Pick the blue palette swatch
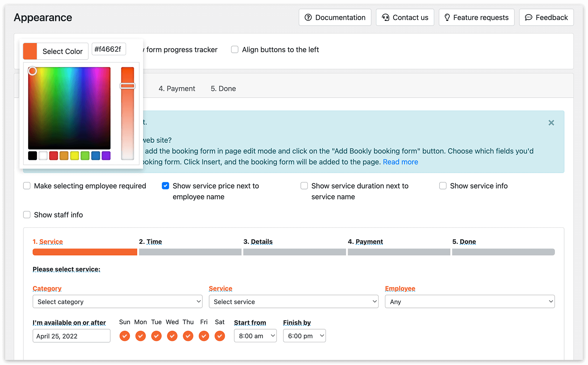 tap(96, 156)
